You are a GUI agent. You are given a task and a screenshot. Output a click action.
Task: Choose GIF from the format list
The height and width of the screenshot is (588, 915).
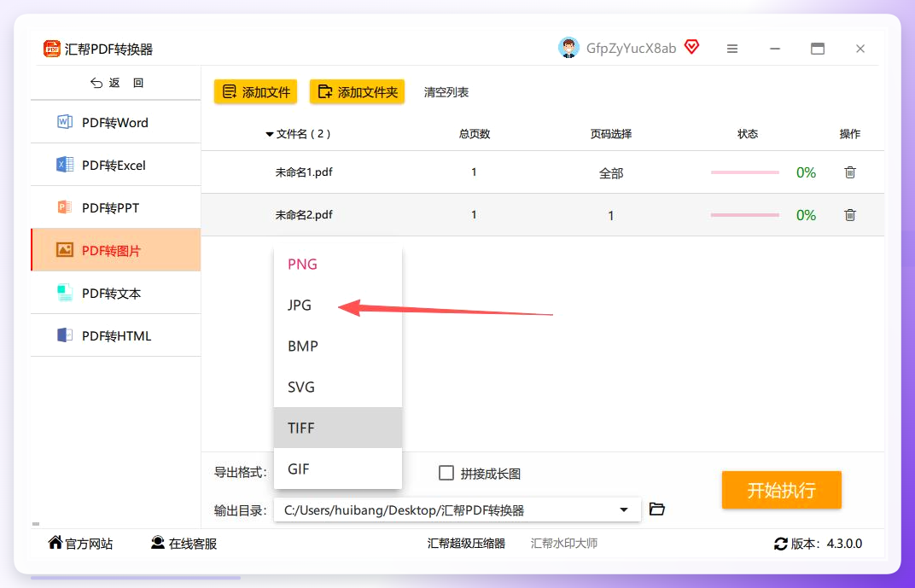338,469
